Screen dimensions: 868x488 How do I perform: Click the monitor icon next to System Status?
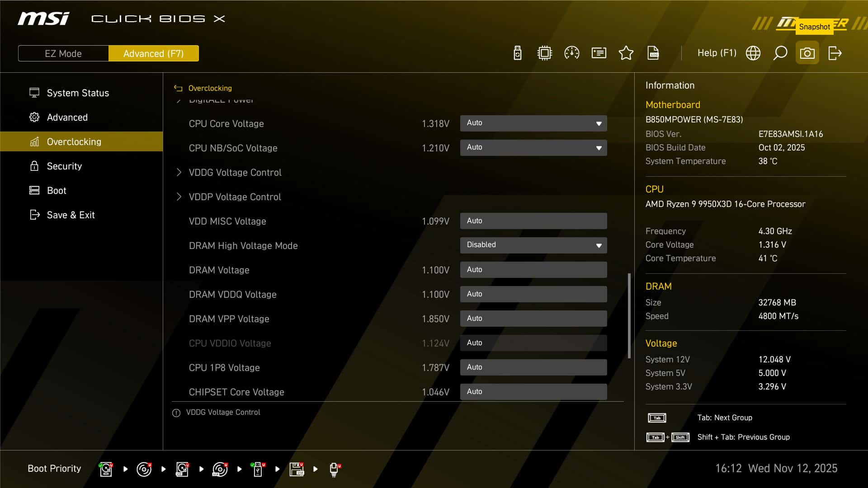pos(34,93)
